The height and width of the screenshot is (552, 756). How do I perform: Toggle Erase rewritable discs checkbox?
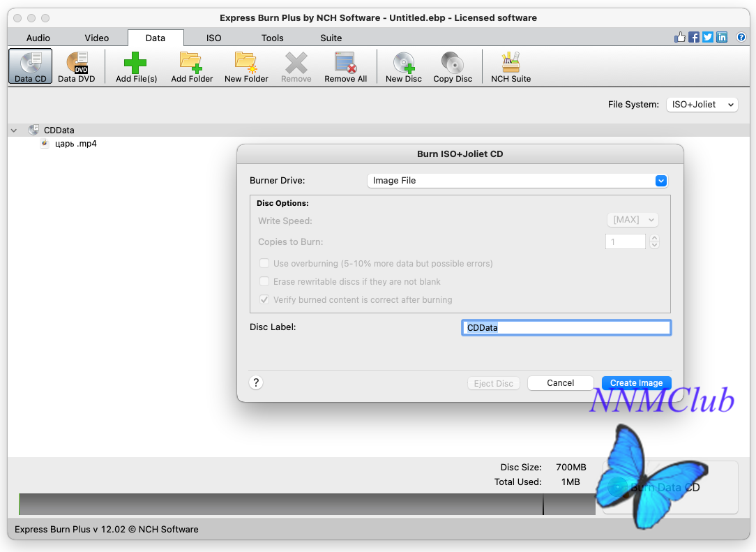264,281
